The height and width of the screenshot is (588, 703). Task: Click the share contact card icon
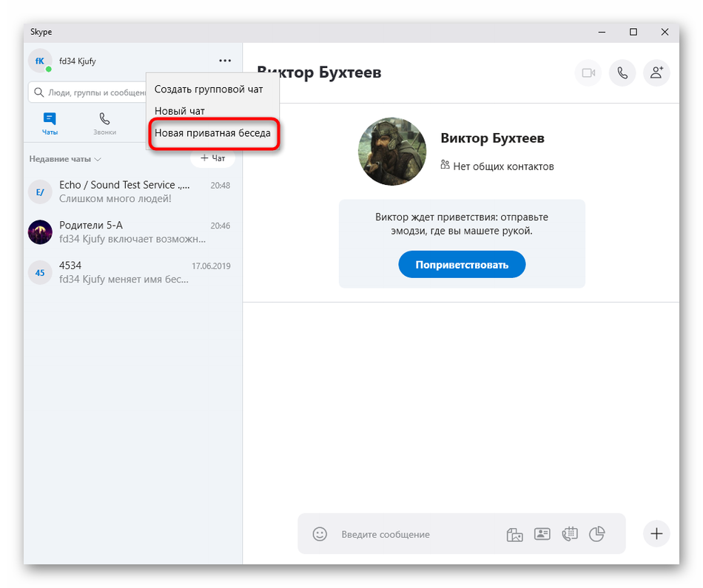point(542,534)
